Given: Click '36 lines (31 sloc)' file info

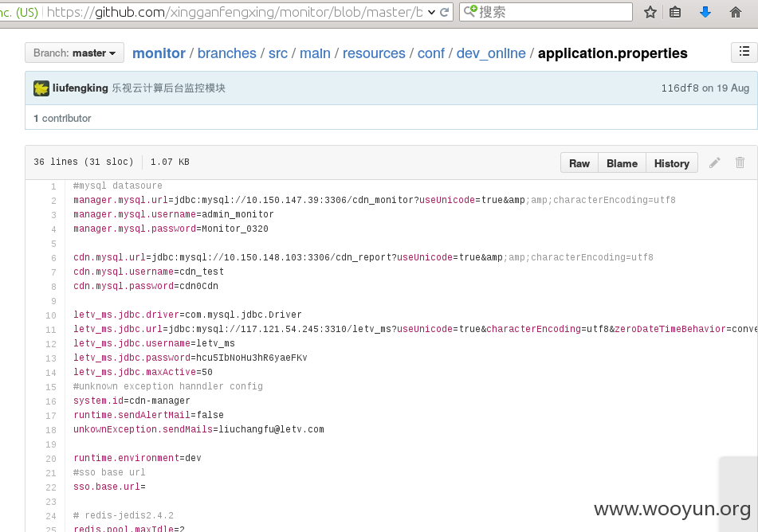Looking at the screenshot, I should [x=84, y=162].
